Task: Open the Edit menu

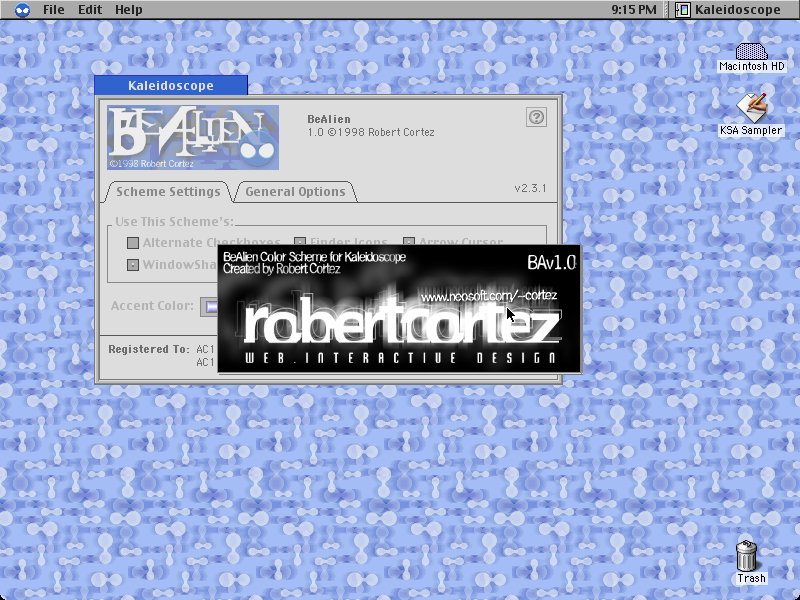Action: [x=90, y=10]
